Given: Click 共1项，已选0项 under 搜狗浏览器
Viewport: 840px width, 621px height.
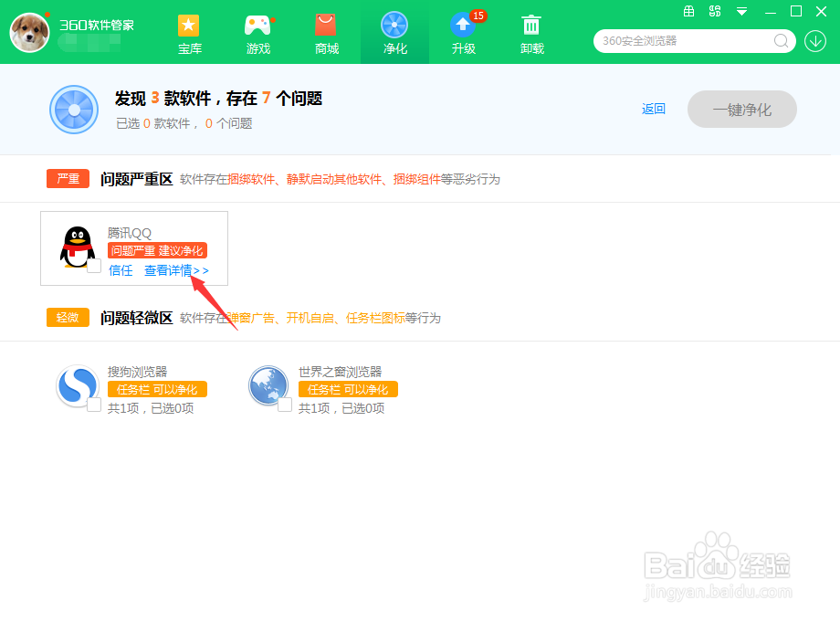Looking at the screenshot, I should (151, 408).
